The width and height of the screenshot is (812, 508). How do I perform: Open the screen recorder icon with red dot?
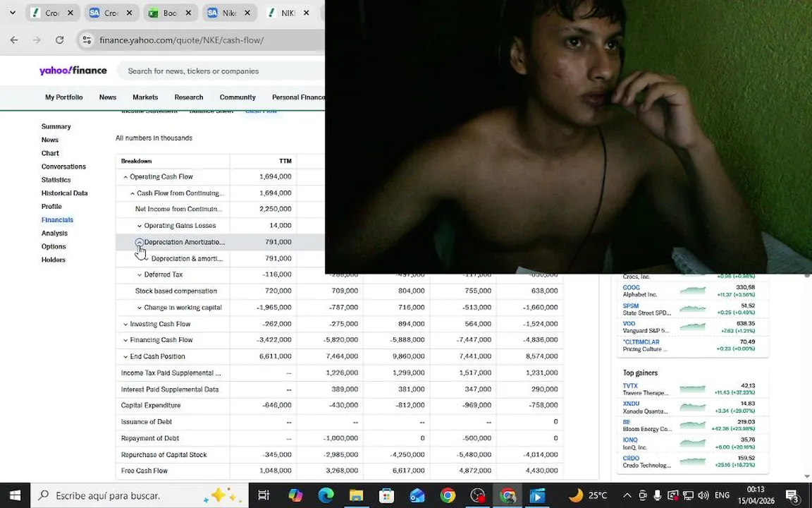477,495
